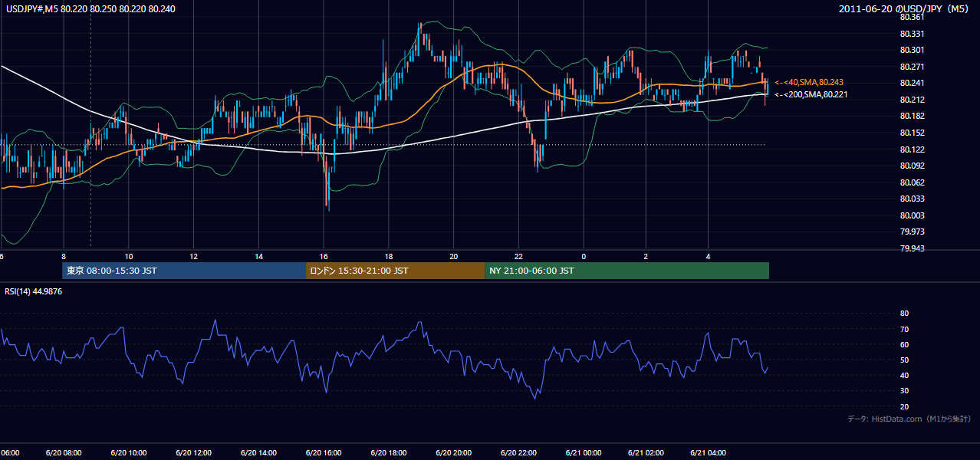Click hour tick 22 under price chart
The height and width of the screenshot is (460, 980).
(519, 257)
